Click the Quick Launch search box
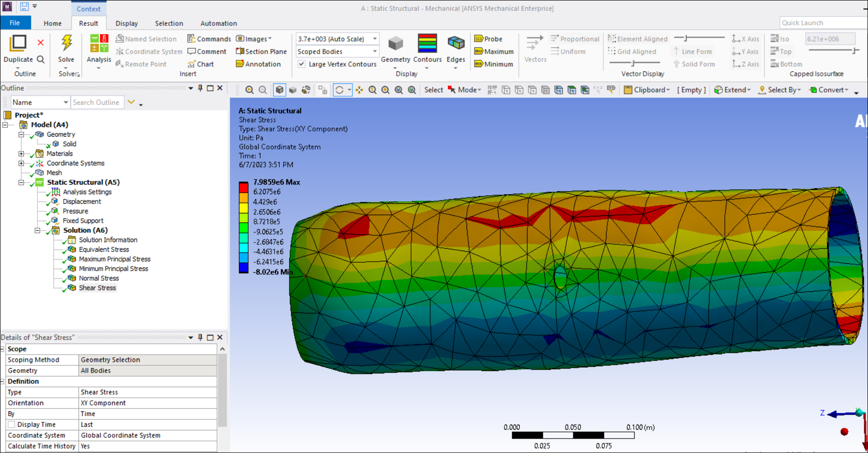Image resolution: width=868 pixels, height=453 pixels. (x=823, y=23)
